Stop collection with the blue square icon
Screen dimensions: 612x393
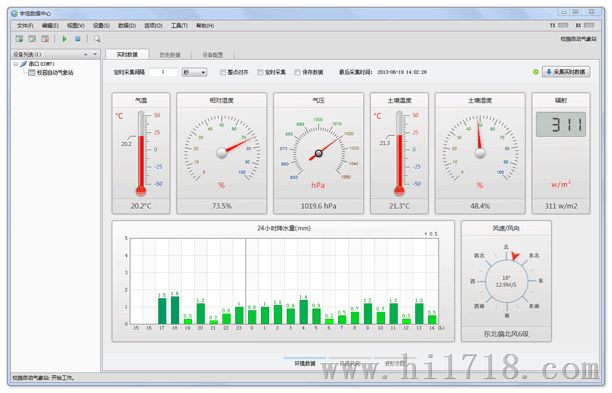pos(78,39)
